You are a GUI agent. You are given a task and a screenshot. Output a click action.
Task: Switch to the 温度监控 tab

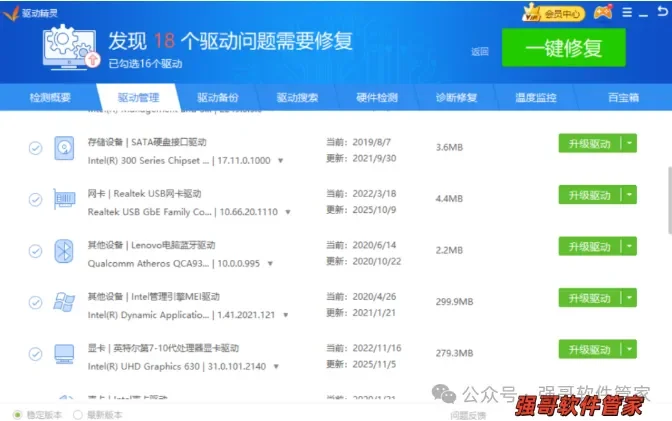point(536,97)
